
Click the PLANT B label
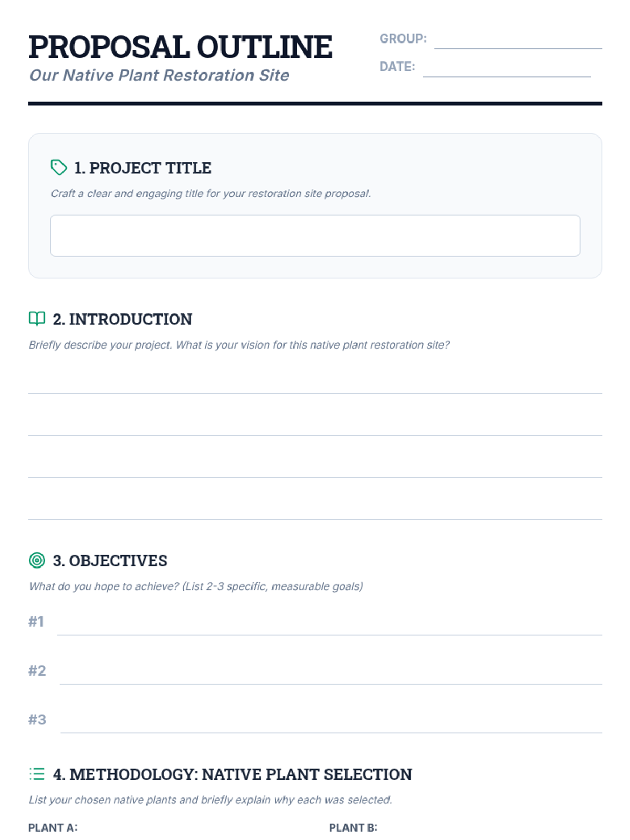click(353, 828)
